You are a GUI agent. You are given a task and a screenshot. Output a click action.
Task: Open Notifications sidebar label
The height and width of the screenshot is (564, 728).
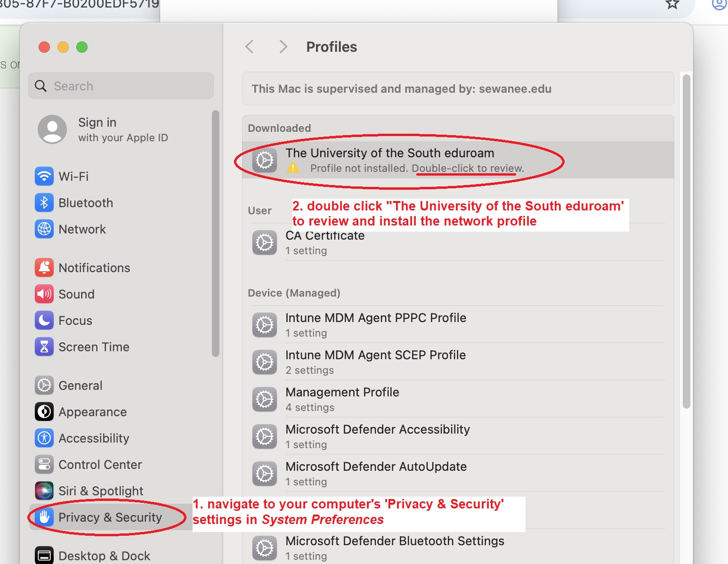[94, 268]
